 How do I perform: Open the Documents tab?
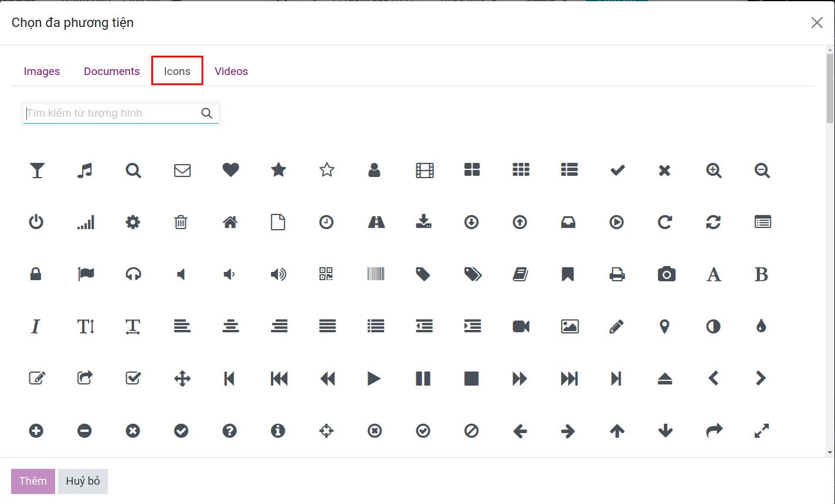point(112,71)
